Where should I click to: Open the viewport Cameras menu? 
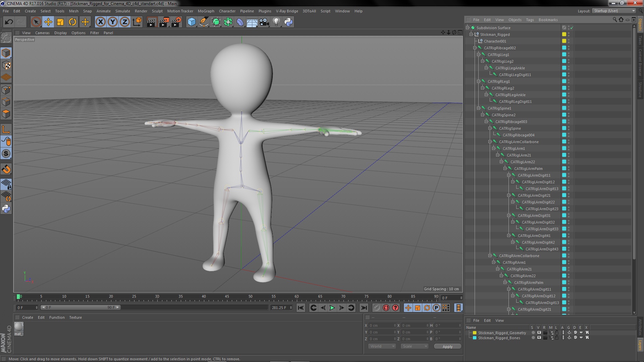(42, 33)
